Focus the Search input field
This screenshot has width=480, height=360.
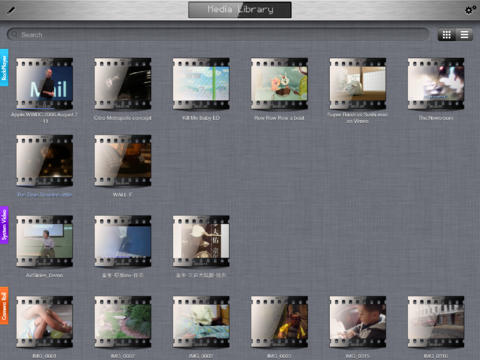click(x=218, y=34)
